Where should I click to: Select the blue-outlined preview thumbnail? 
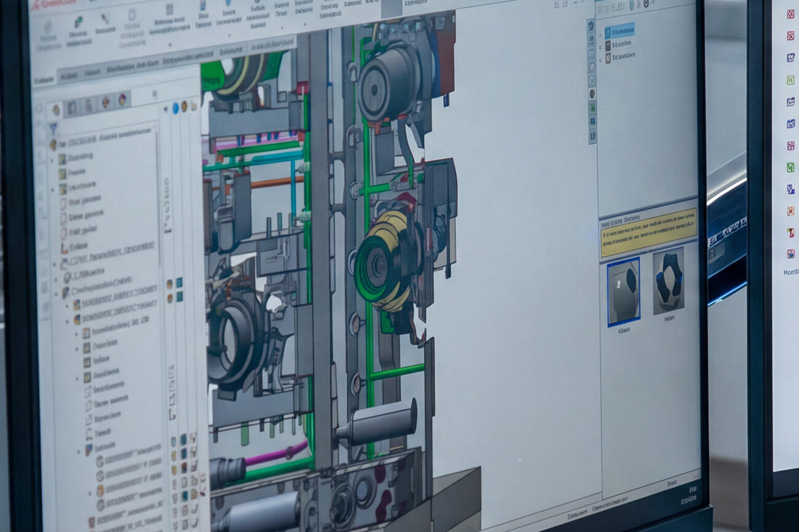click(623, 291)
